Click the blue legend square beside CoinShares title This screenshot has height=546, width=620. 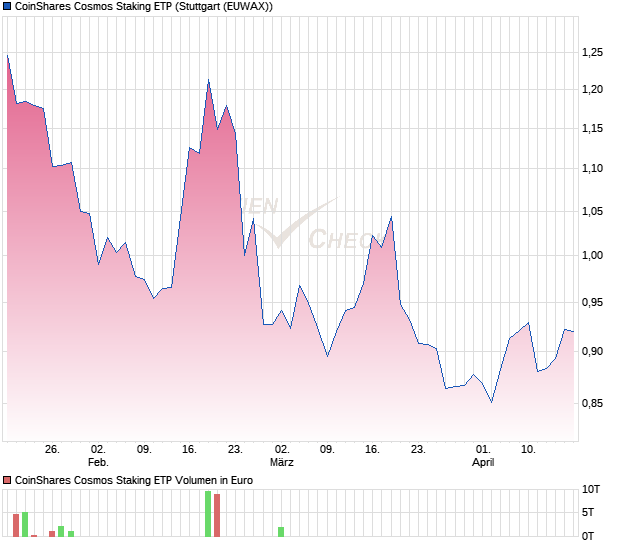tap(7, 6)
